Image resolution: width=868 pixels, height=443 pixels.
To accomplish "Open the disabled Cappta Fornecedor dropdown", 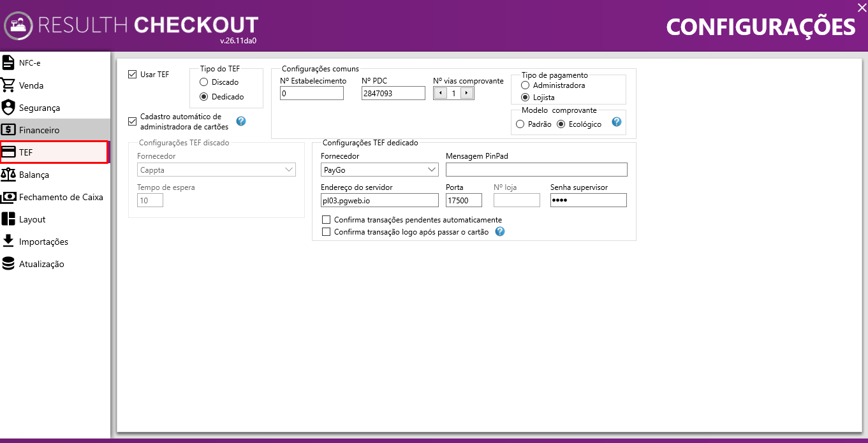I will [x=216, y=170].
